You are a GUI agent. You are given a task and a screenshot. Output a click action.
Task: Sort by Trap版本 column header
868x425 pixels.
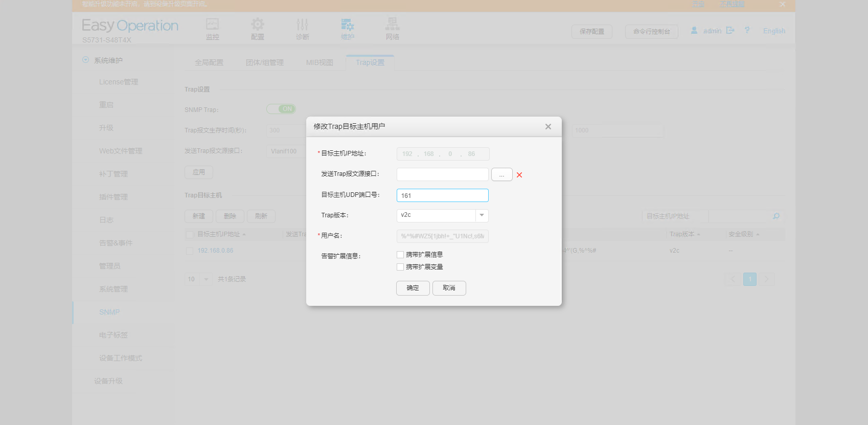click(685, 234)
